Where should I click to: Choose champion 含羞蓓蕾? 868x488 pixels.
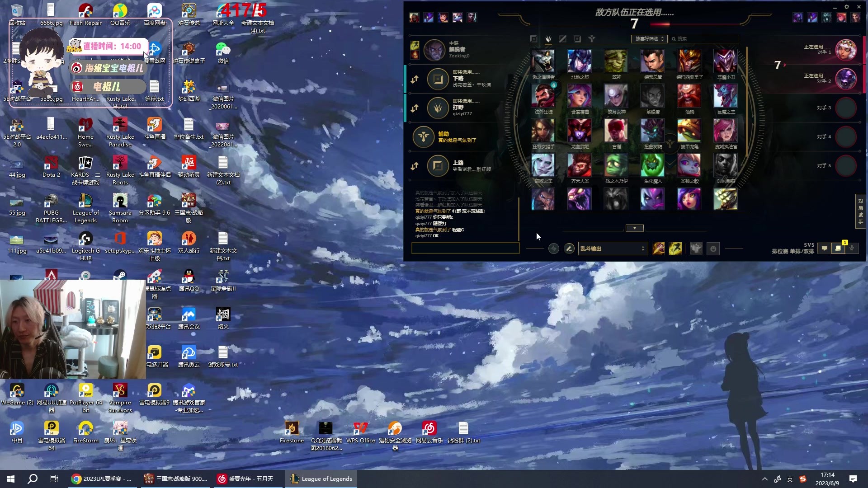pos(580,96)
